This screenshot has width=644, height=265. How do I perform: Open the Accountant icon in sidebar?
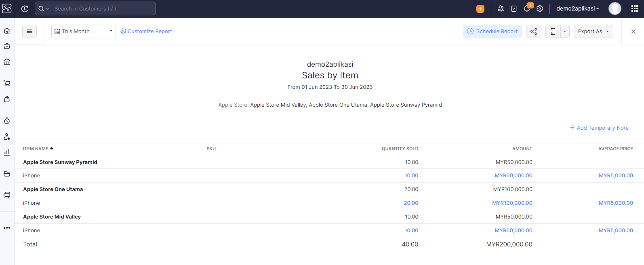click(x=7, y=137)
